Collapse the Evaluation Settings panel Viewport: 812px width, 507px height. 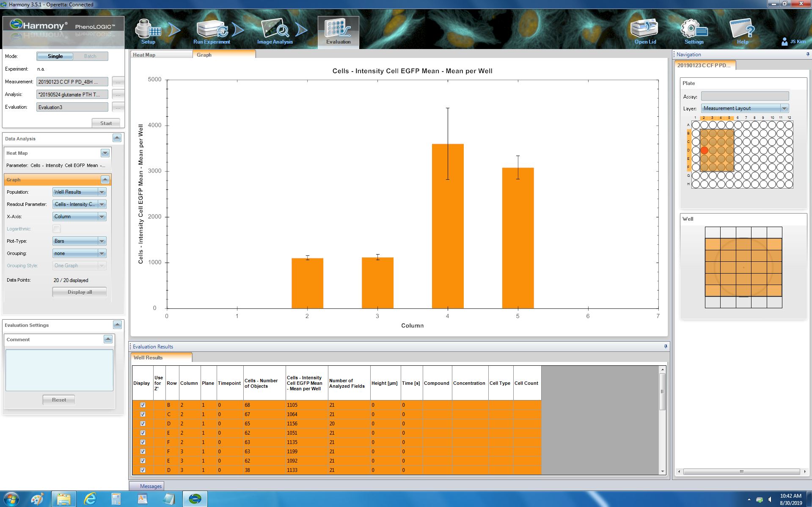(x=118, y=325)
